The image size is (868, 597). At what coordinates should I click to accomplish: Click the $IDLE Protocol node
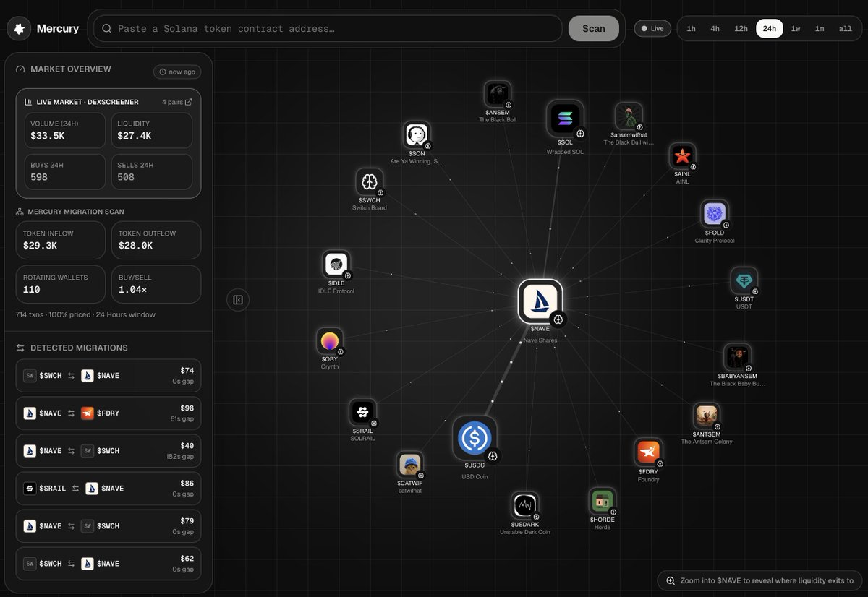[336, 265]
